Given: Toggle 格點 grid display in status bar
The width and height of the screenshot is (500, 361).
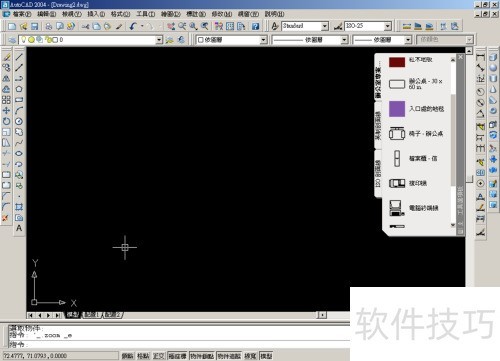Looking at the screenshot, I should (143, 356).
